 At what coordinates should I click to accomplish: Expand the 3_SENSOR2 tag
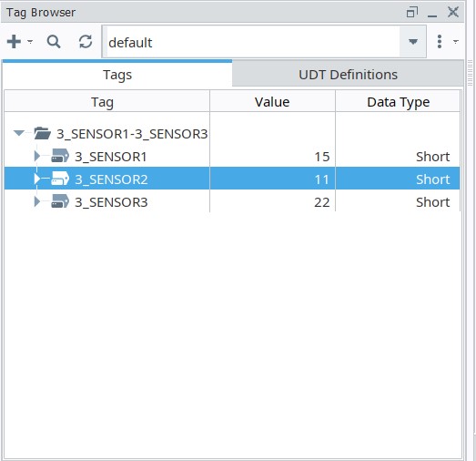pos(37,179)
